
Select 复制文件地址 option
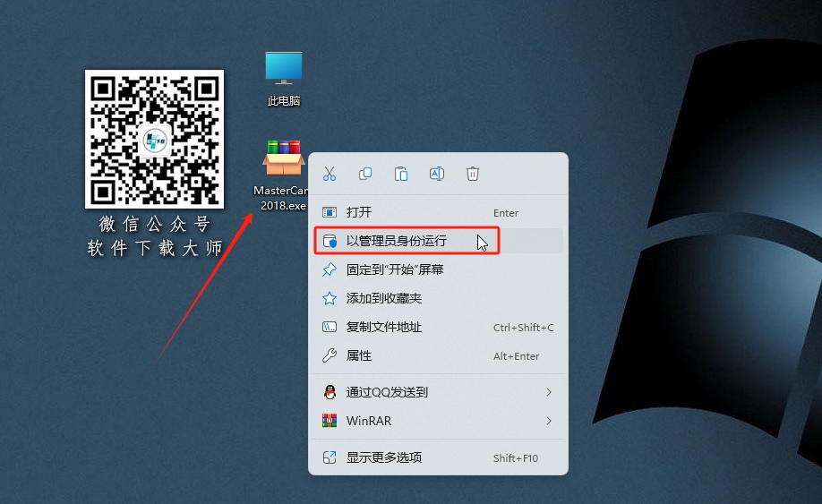(438, 328)
